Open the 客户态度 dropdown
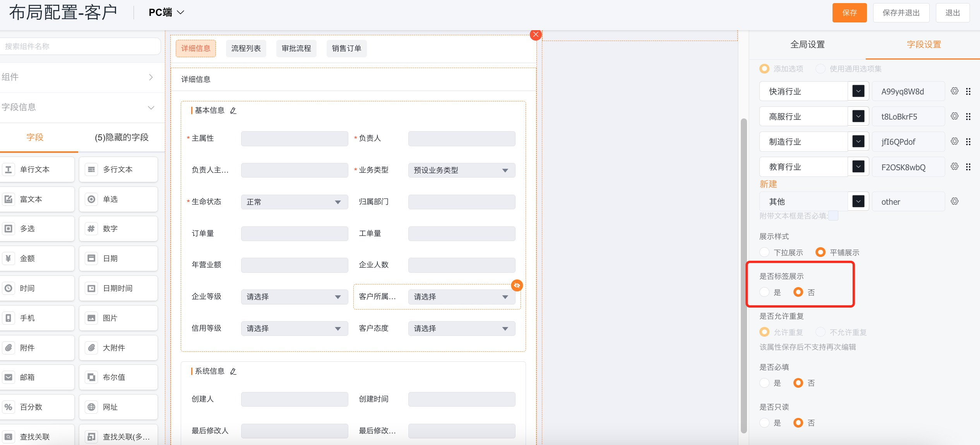Viewport: 980px width, 445px height. [x=461, y=329]
